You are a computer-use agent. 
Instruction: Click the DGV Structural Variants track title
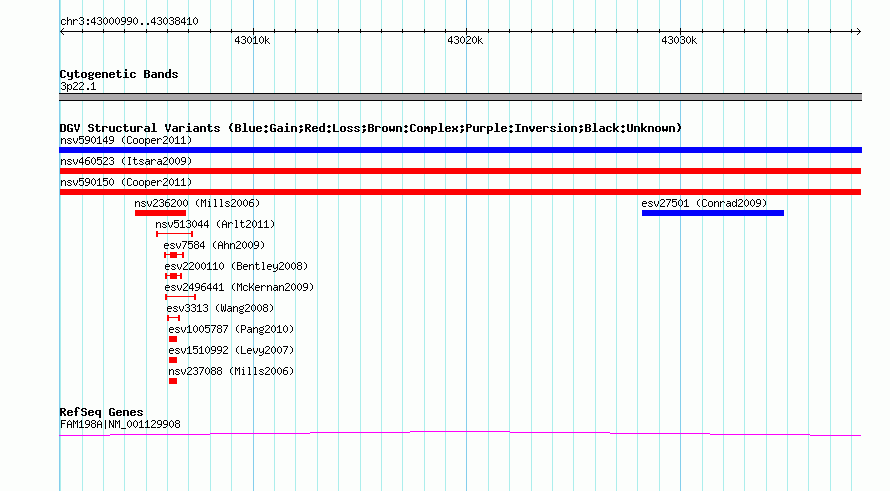tap(370, 128)
